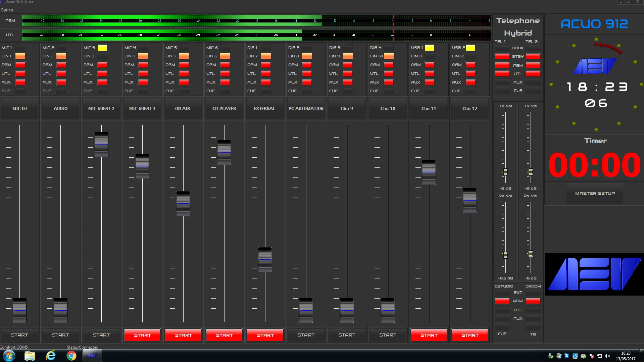Toggle CSTUDIO PGM monitor button
This screenshot has width=644, height=362.
[x=502, y=301]
